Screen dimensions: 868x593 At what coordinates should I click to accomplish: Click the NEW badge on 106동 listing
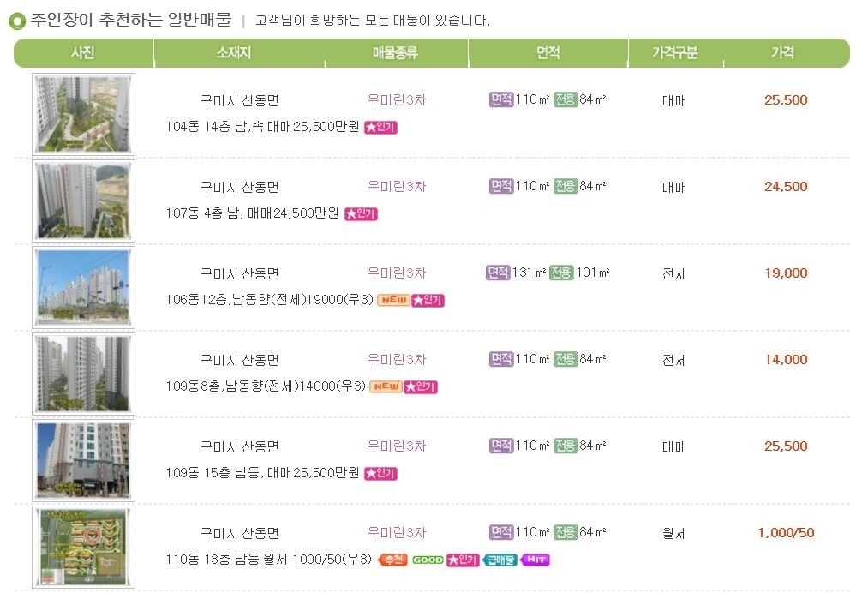tap(393, 300)
